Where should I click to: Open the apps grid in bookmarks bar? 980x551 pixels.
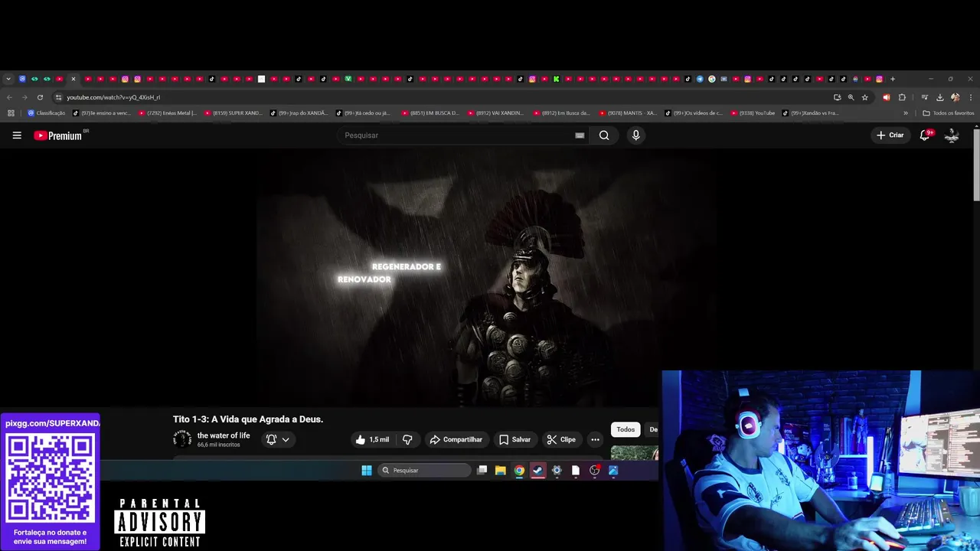tap(11, 113)
